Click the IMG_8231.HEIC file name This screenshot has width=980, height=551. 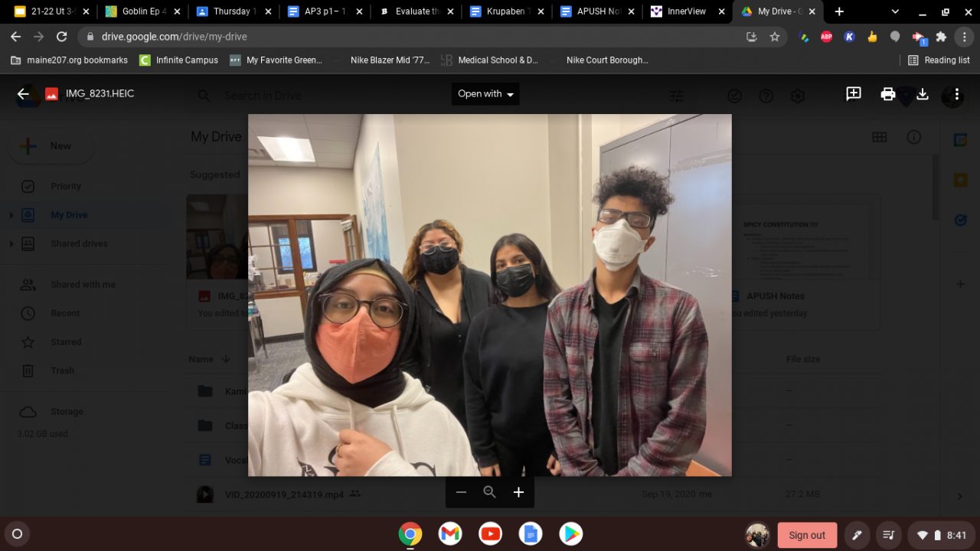tap(100, 94)
